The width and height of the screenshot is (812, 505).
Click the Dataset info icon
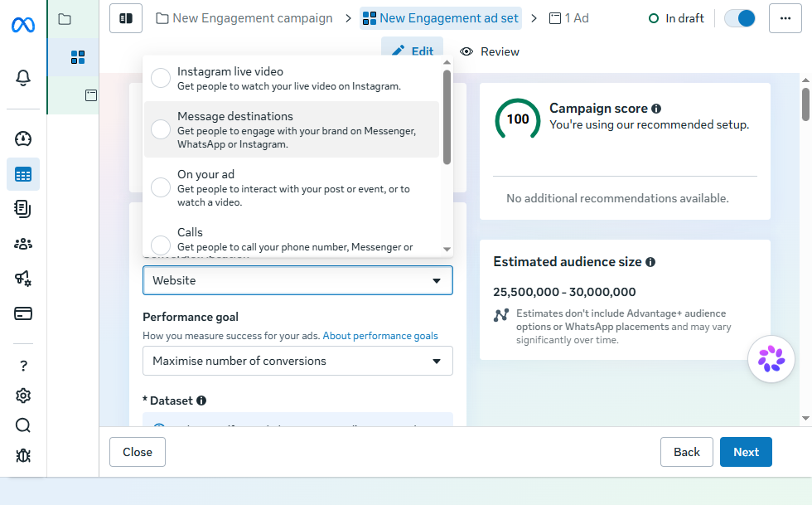(x=201, y=401)
